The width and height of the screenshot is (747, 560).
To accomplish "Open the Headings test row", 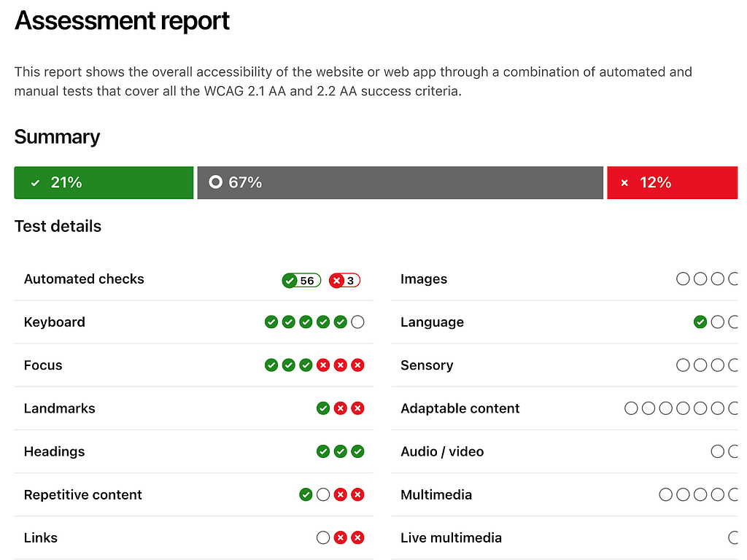I will click(194, 451).
